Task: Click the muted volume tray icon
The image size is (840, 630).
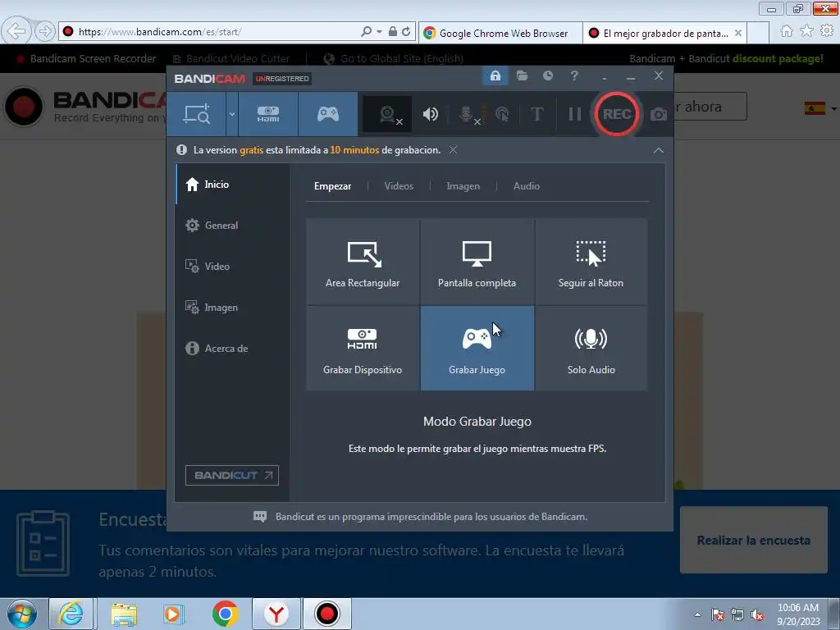Action: [x=757, y=615]
